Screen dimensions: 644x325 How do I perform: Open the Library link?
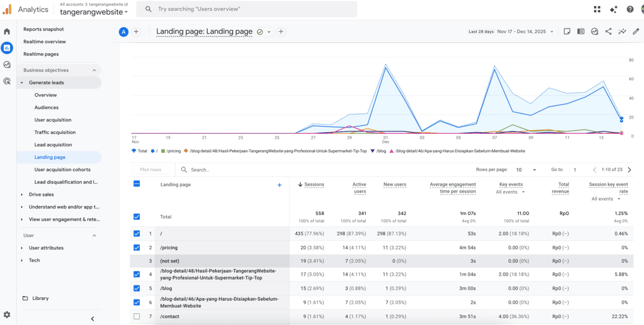click(40, 298)
